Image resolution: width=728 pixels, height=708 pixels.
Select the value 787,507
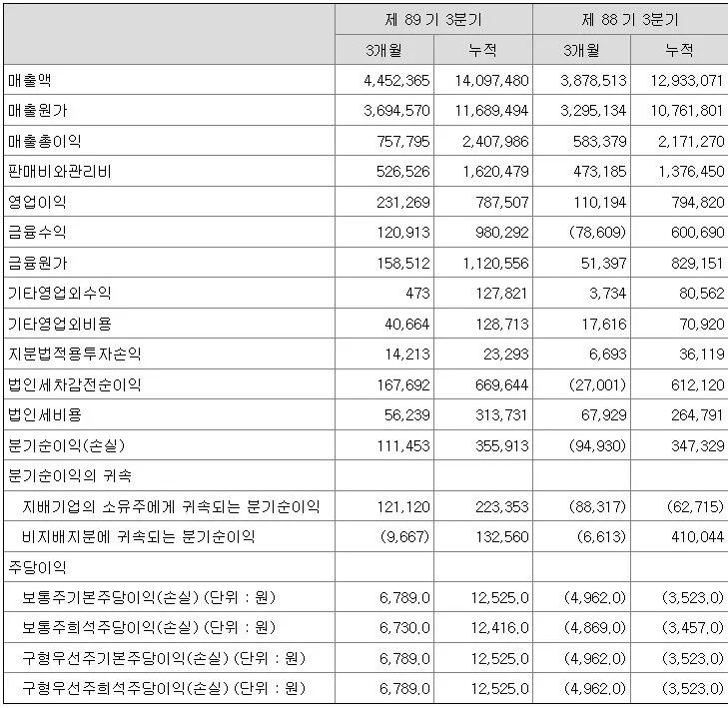click(x=502, y=202)
